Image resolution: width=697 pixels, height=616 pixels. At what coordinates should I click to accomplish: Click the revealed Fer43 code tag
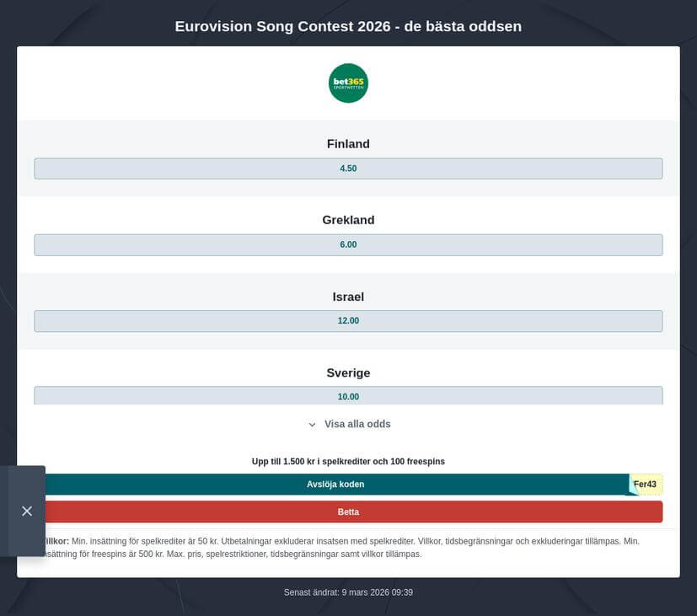coord(645,484)
